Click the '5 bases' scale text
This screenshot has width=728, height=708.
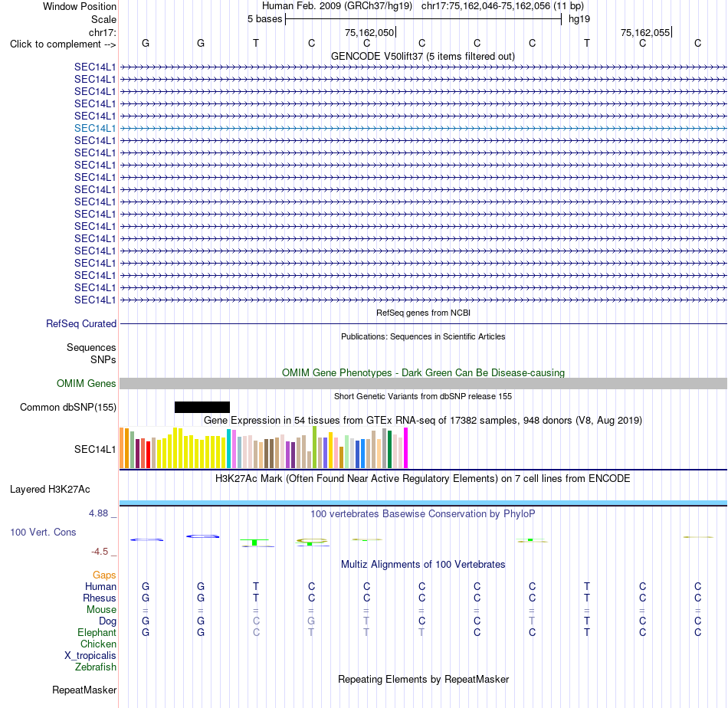click(264, 19)
